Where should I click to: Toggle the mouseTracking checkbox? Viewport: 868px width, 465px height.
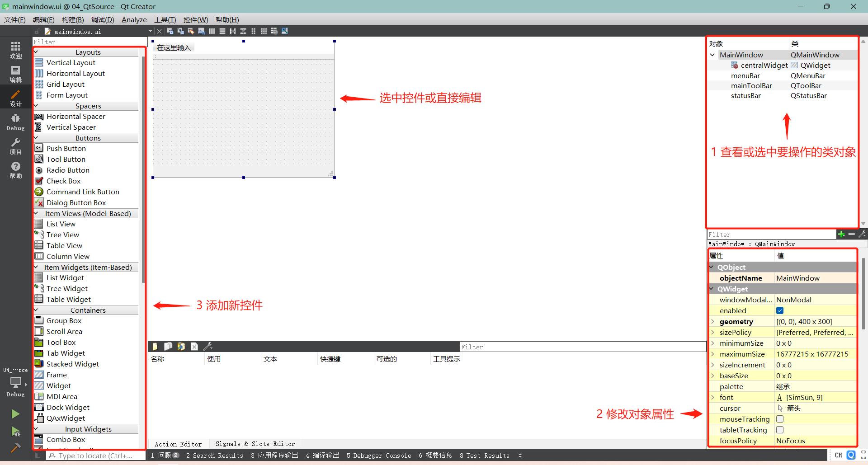(780, 419)
